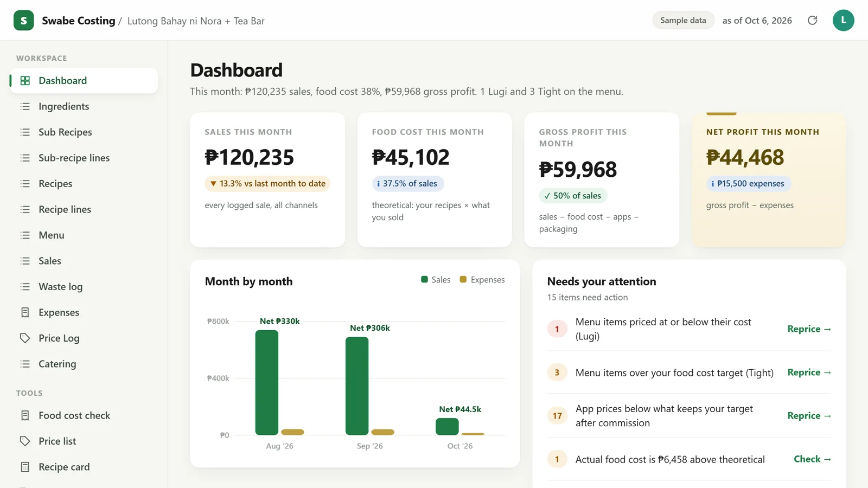Open the Ingredients page label
The image size is (868, 488).
pos(64,106)
